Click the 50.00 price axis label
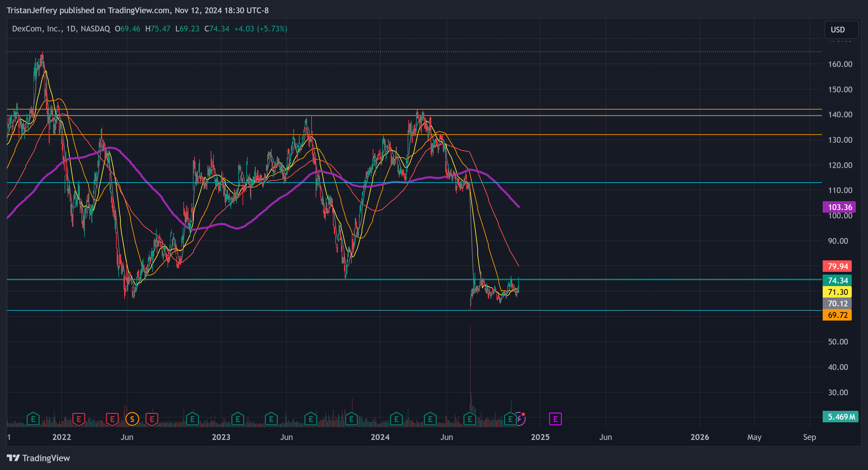The width and height of the screenshot is (868, 470). pyautogui.click(x=838, y=342)
